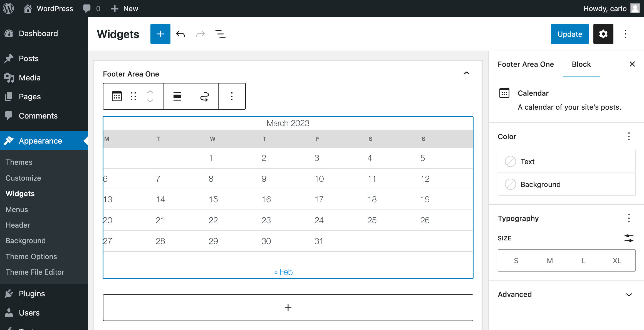
Task: Select Small size in Typography SIZE options
Action: 516,260
